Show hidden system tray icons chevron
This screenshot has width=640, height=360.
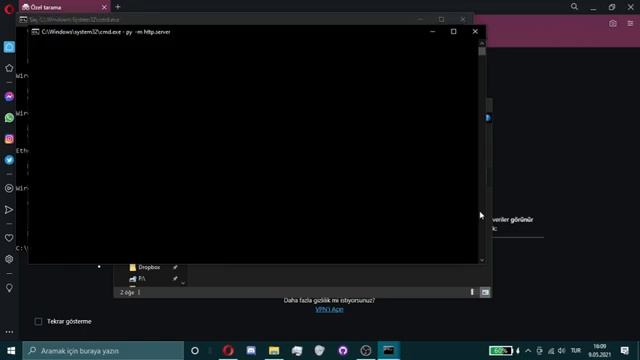tap(528, 351)
